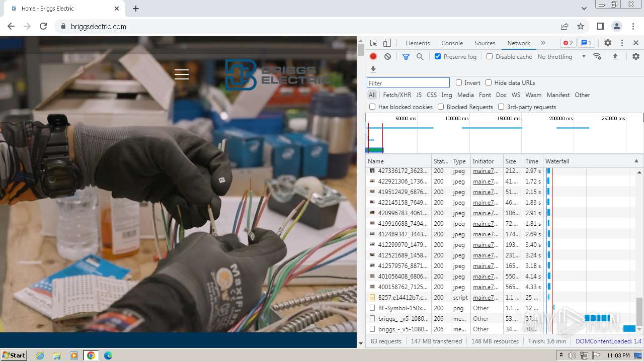Filter requests by Doc type

[501, 95]
